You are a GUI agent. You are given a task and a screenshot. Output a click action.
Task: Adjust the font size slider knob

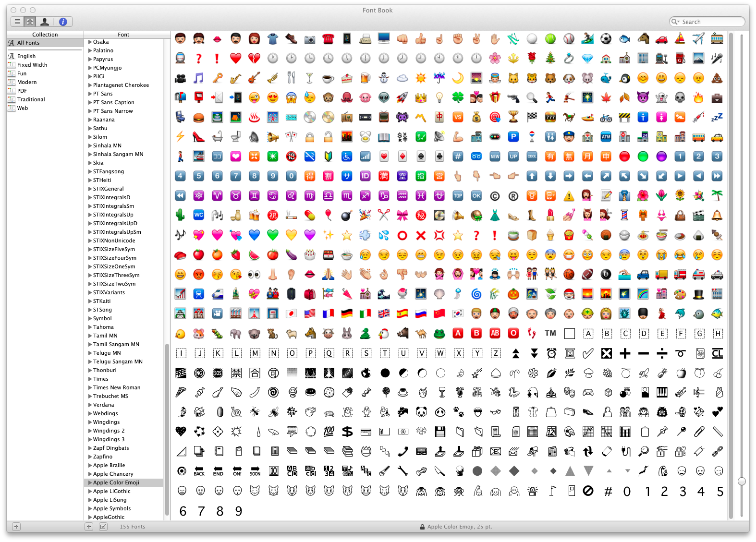pyautogui.click(x=742, y=481)
